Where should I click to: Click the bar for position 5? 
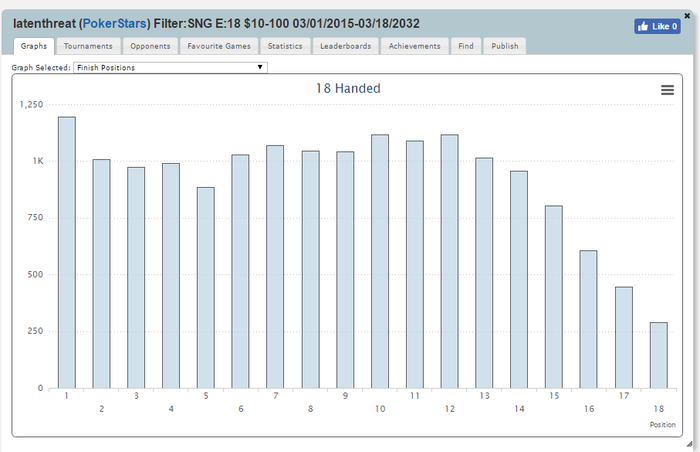[x=206, y=288]
